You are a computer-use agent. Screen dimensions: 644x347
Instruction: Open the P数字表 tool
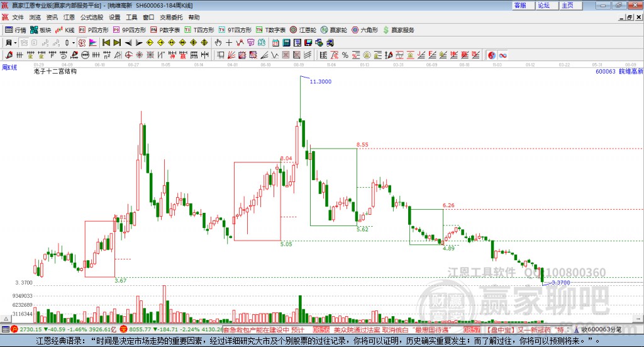tap(165, 30)
